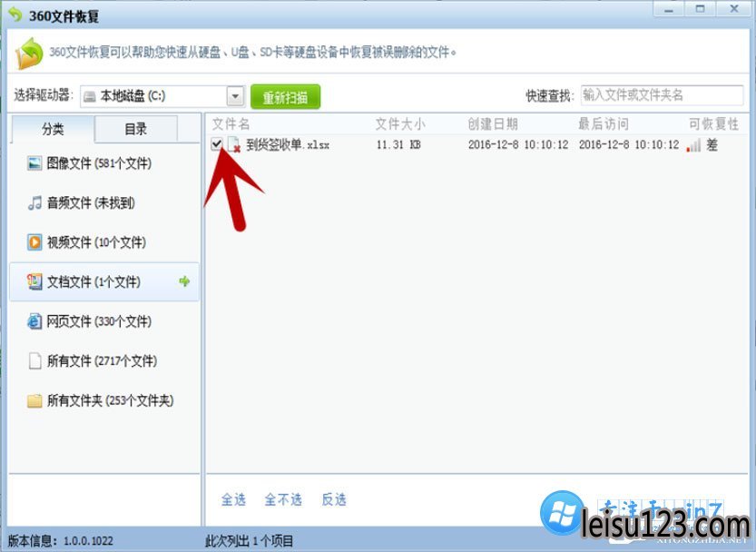Image resolution: width=756 pixels, height=552 pixels.
Task: Sort by the 文件大小 column header
Action: click(x=400, y=124)
